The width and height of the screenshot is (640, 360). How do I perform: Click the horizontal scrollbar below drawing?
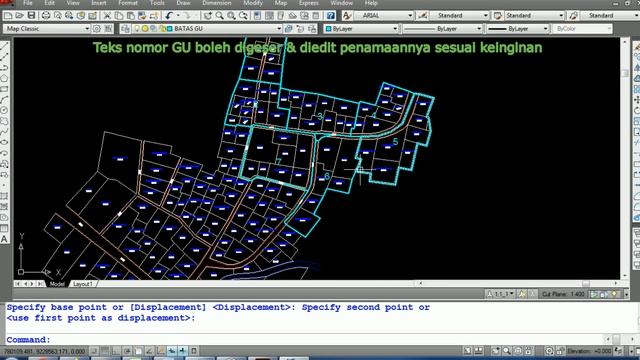[518, 283]
